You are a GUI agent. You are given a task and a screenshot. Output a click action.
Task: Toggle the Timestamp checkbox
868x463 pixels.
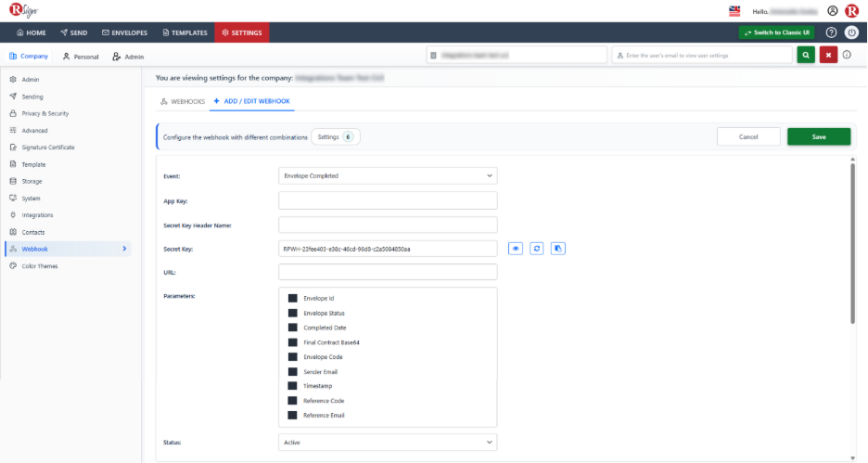click(x=293, y=386)
